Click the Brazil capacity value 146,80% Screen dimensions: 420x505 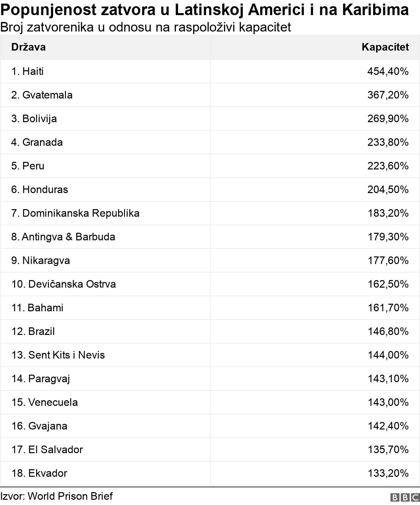388,331
